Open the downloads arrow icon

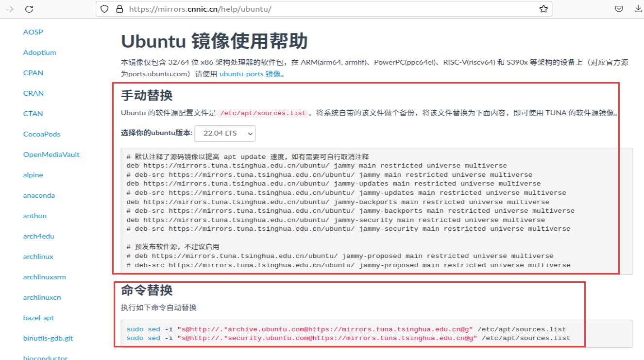(638, 9)
